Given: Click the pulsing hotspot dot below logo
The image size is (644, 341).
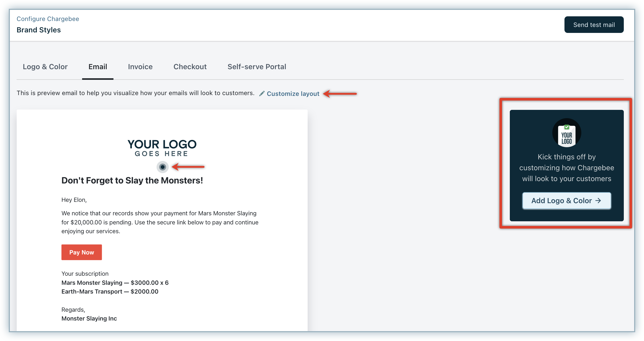Looking at the screenshot, I should pyautogui.click(x=162, y=167).
